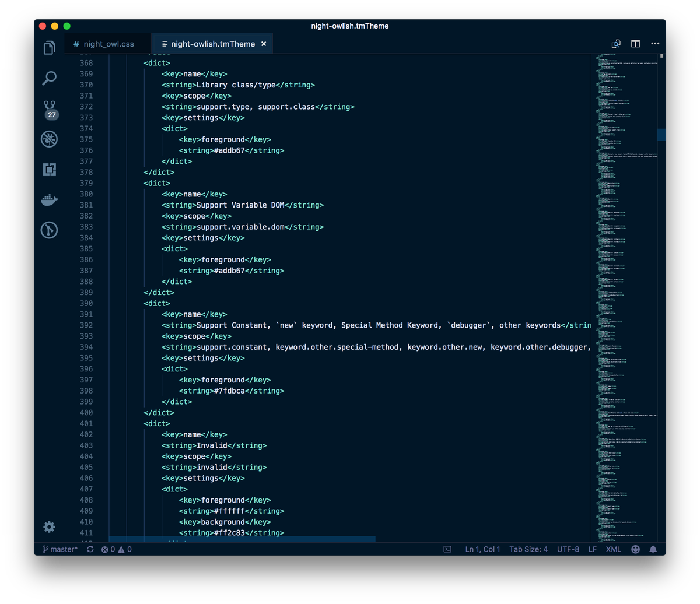Toggle notifications with the bell icon
The image size is (700, 604).
click(653, 549)
